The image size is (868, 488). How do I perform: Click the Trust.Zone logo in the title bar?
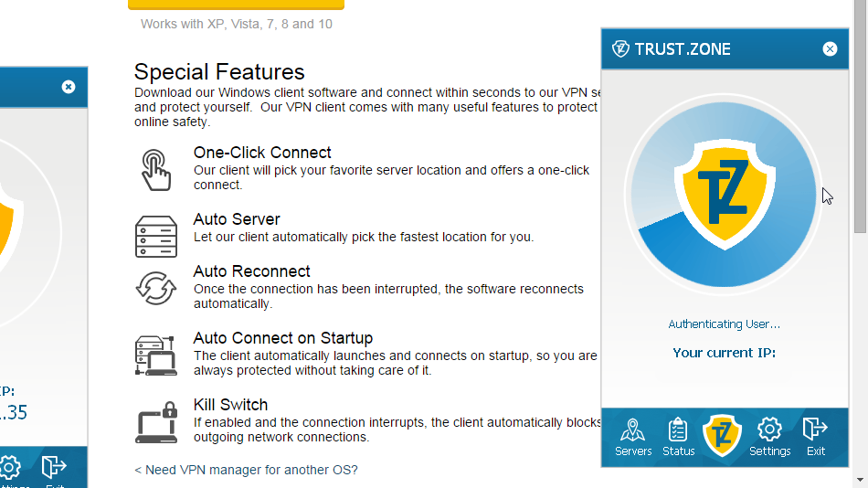[621, 49]
